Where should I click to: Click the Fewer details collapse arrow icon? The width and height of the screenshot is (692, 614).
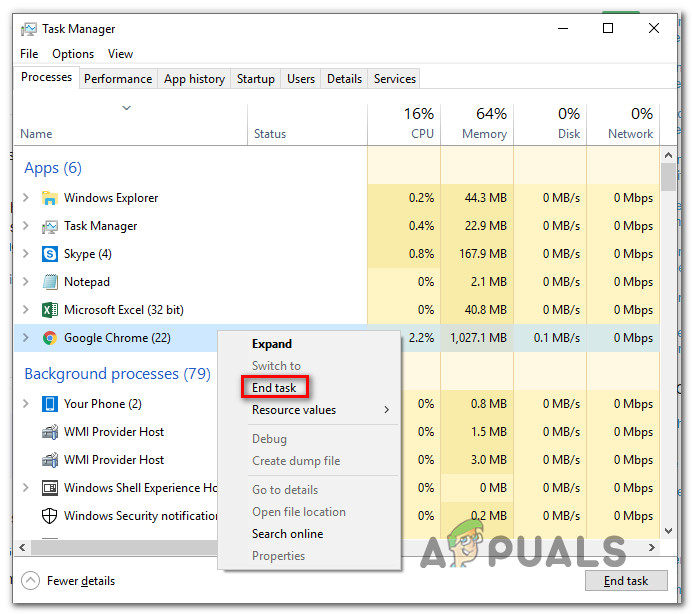click(x=30, y=580)
